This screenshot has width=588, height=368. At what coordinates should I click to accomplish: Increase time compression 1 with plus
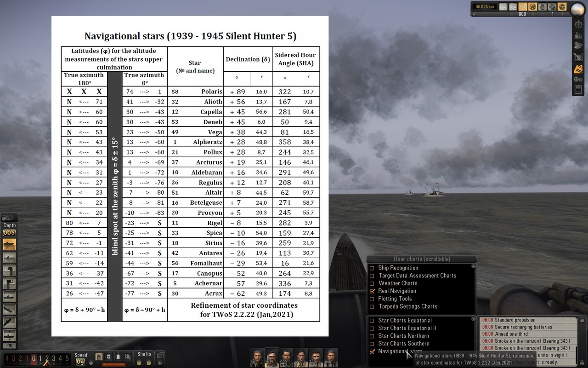pos(562,14)
